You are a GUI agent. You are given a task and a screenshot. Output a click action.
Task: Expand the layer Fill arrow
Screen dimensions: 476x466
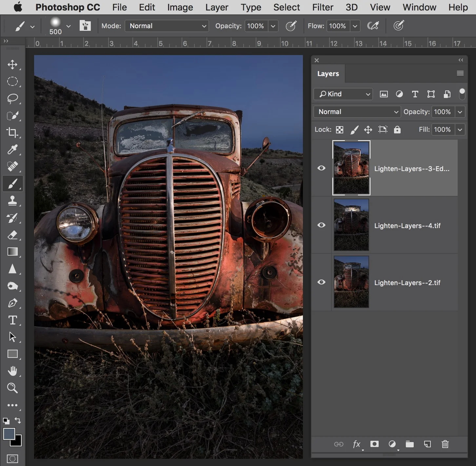(x=460, y=129)
